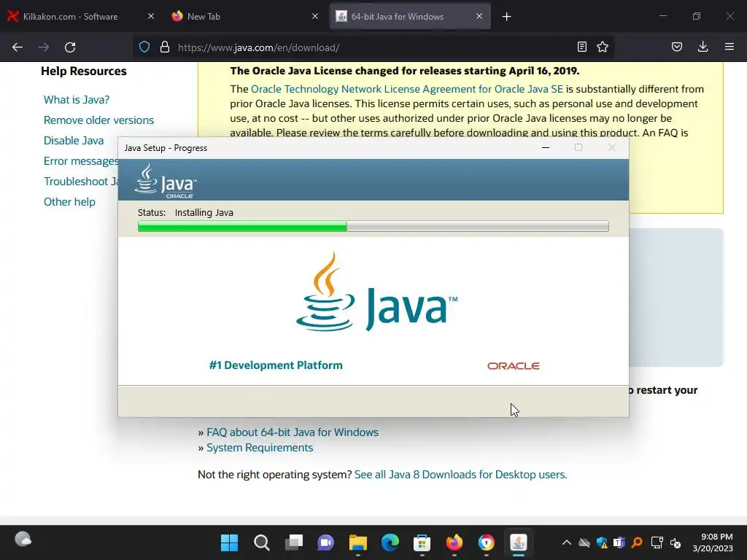Open tracking protection shield icon
This screenshot has width=747, height=560.
[x=144, y=47]
